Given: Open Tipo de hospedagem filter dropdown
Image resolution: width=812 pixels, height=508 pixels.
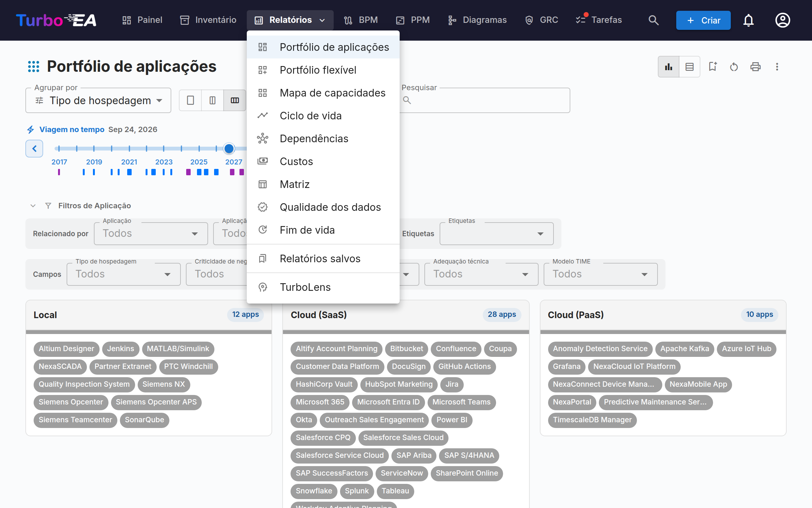Looking at the screenshot, I should tap(123, 274).
